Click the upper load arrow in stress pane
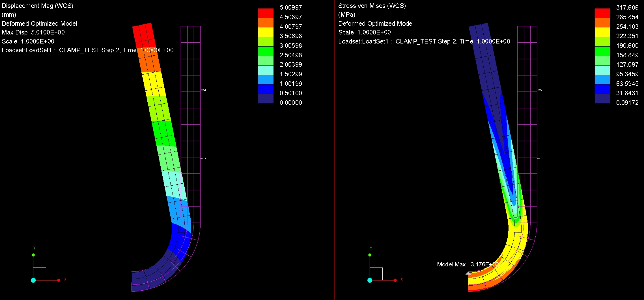The height and width of the screenshot is (300, 644). (x=548, y=90)
